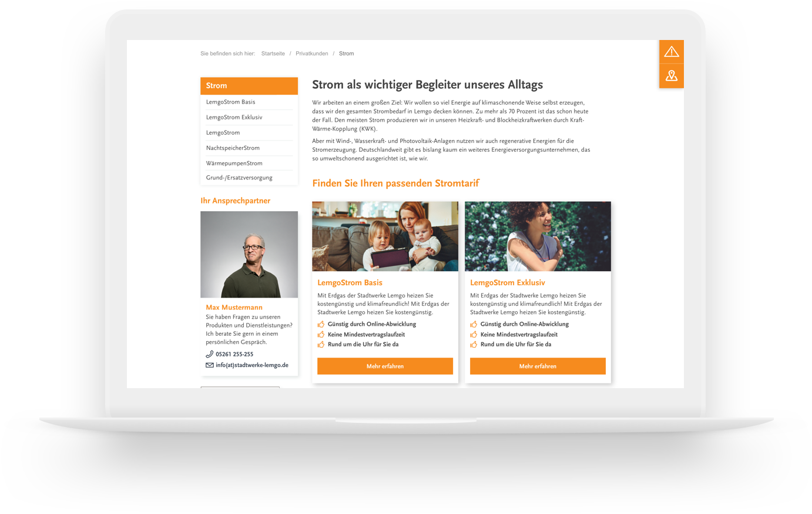Open the family photo of LemgoStrom Basis card
Viewport: 812px width, 514px height.
[385, 236]
